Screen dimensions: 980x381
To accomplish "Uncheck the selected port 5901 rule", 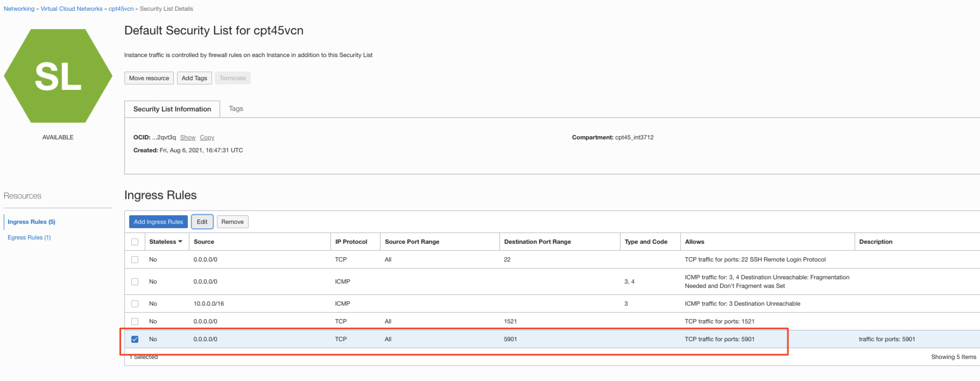I will pos(135,339).
